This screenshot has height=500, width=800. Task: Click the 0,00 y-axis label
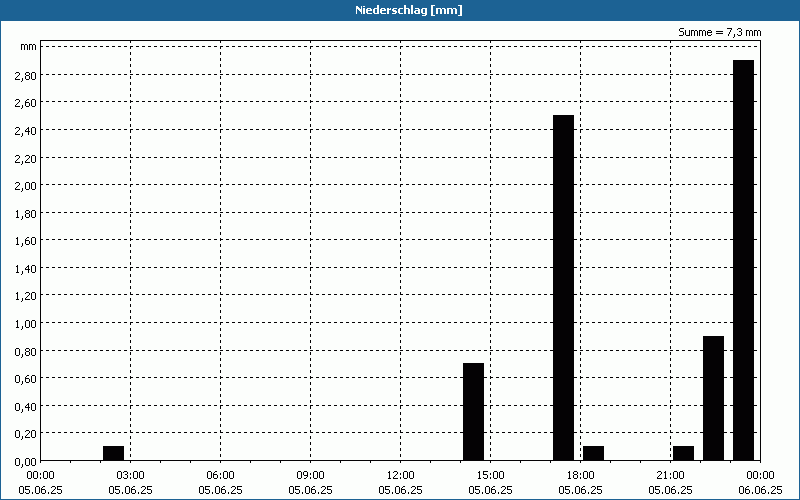(x=26, y=462)
